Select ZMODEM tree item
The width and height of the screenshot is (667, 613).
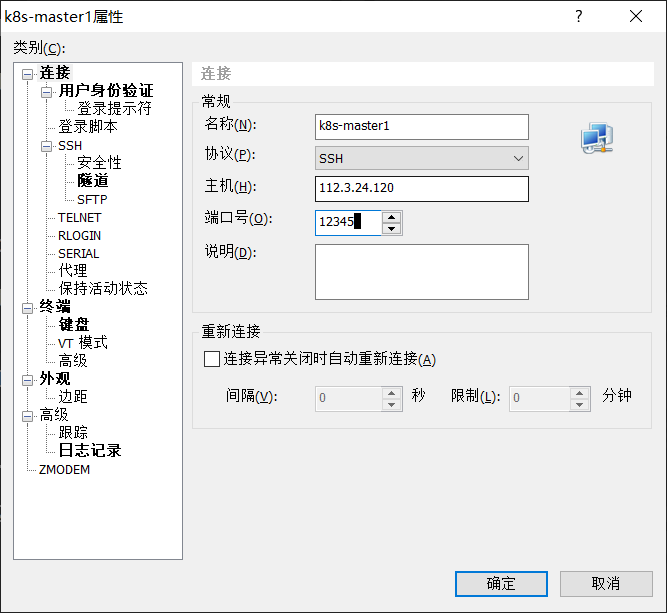click(64, 470)
